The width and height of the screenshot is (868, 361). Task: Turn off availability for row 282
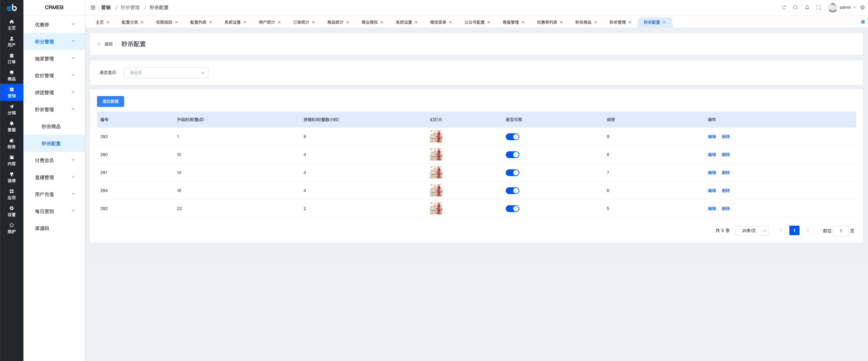512,209
